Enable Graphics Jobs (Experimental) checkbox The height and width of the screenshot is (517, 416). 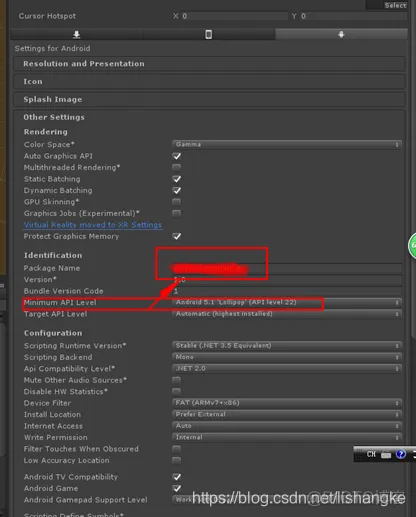(177, 213)
